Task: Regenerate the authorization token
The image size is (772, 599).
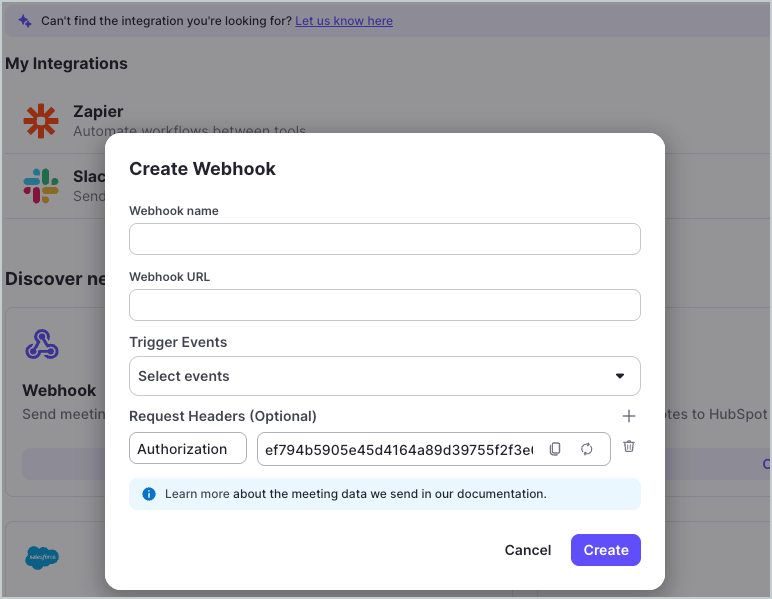Action: (x=587, y=449)
